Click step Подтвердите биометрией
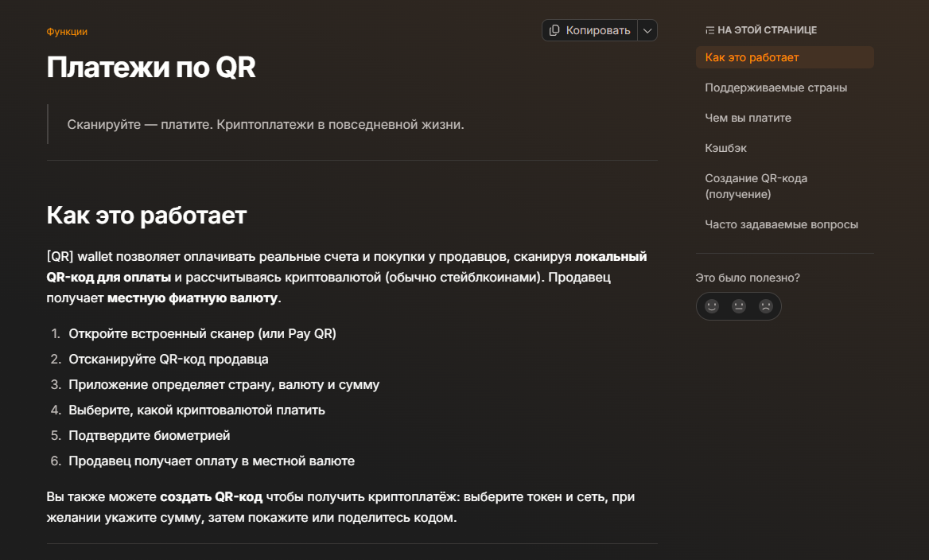 click(x=150, y=436)
